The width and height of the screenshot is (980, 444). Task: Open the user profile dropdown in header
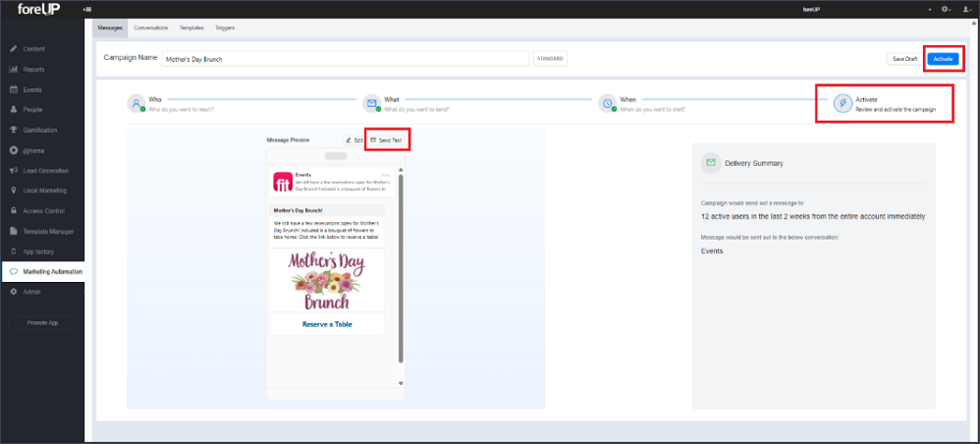click(967, 10)
